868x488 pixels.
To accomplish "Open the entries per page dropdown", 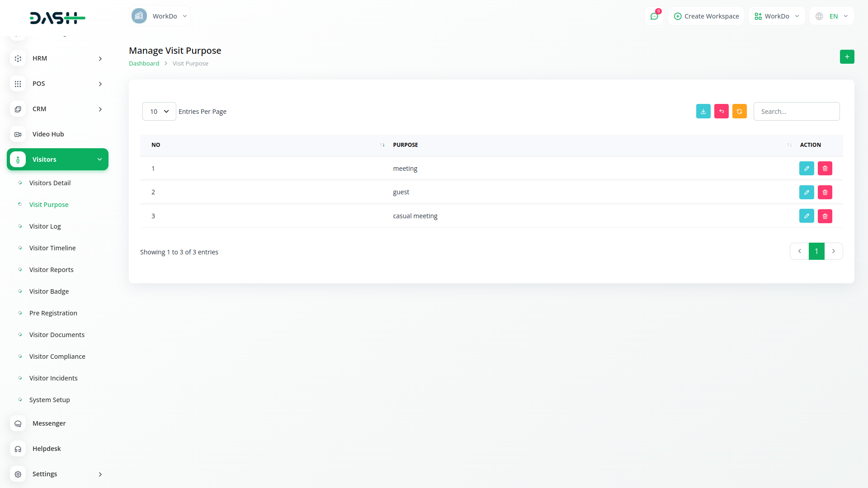I will 159,112.
